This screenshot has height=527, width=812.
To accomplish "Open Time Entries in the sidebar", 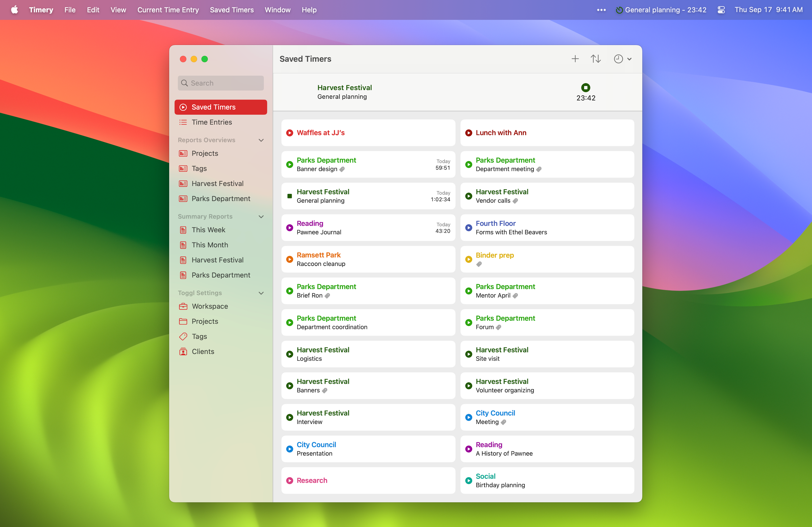I will pos(221,122).
